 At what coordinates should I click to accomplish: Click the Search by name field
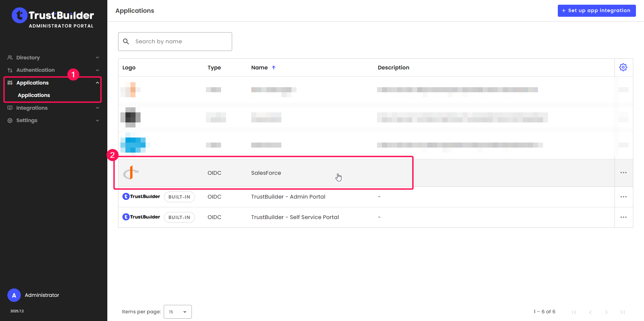181,42
